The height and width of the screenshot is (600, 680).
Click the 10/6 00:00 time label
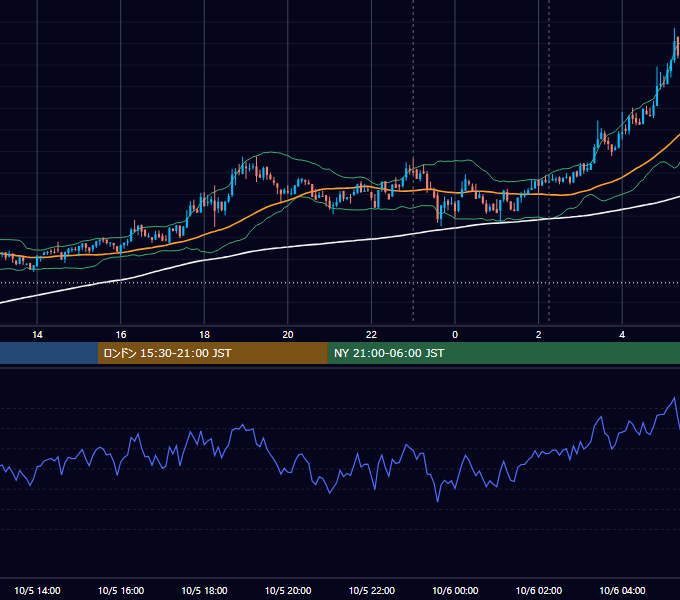pyautogui.click(x=455, y=590)
